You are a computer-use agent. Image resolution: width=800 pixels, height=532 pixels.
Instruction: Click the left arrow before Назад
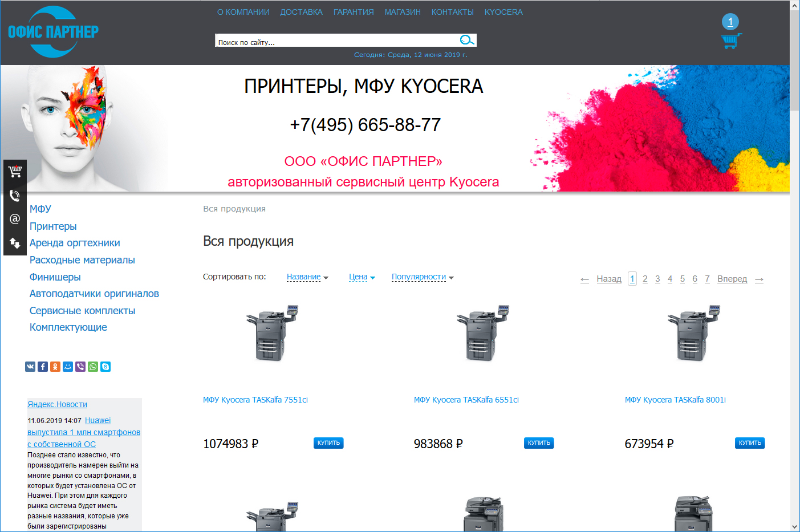pyautogui.click(x=584, y=279)
